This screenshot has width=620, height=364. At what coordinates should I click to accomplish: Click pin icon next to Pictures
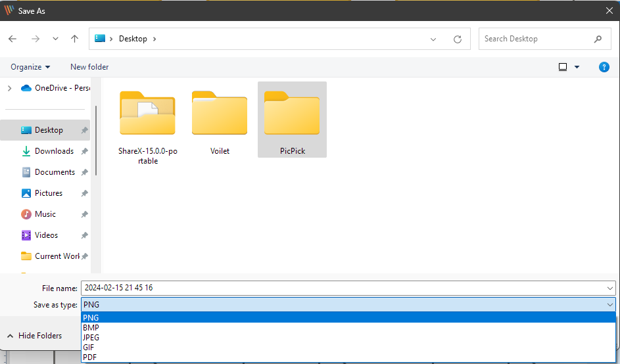[x=84, y=193]
